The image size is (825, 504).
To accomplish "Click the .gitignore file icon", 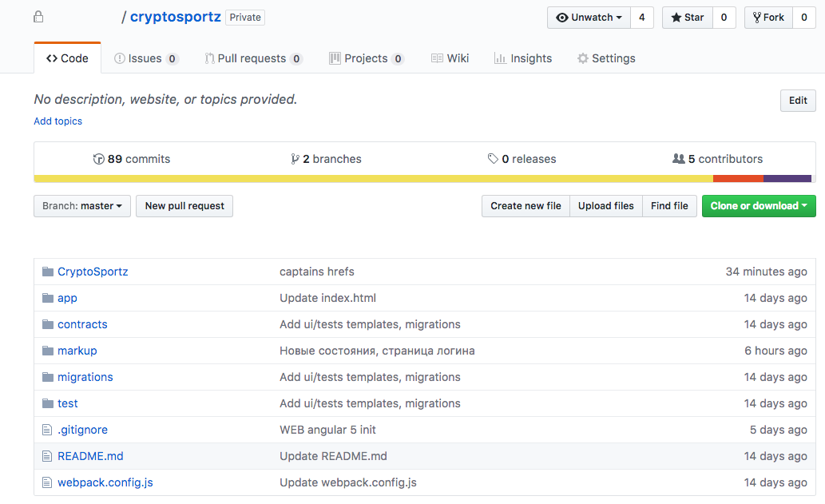I will (x=47, y=430).
